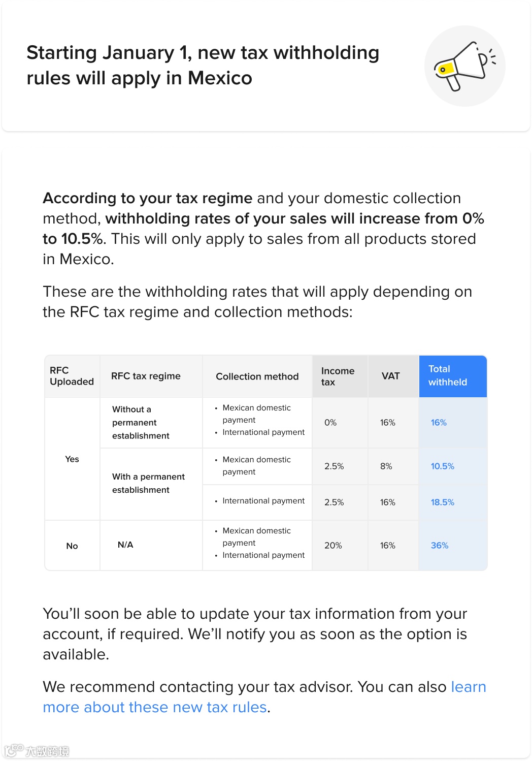Image resolution: width=532 pixels, height=761 pixels.
Task: Click the megaphone announcement icon
Action: coord(464,66)
